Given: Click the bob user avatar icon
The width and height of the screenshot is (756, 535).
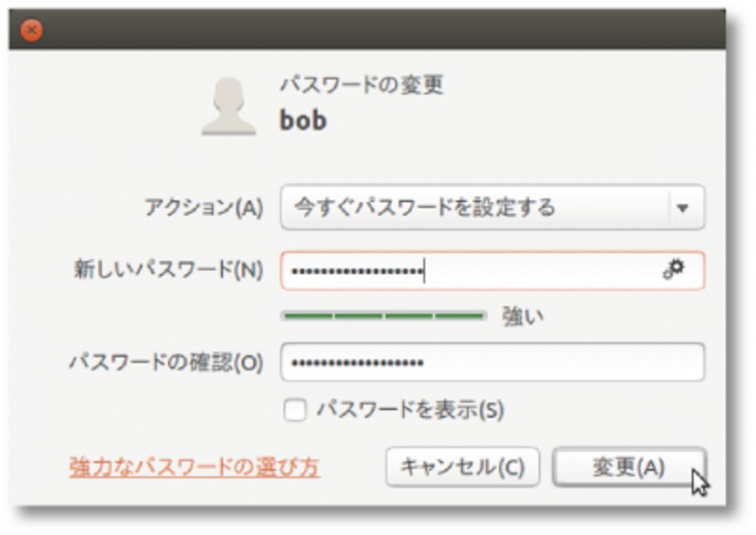Looking at the screenshot, I should tap(229, 107).
